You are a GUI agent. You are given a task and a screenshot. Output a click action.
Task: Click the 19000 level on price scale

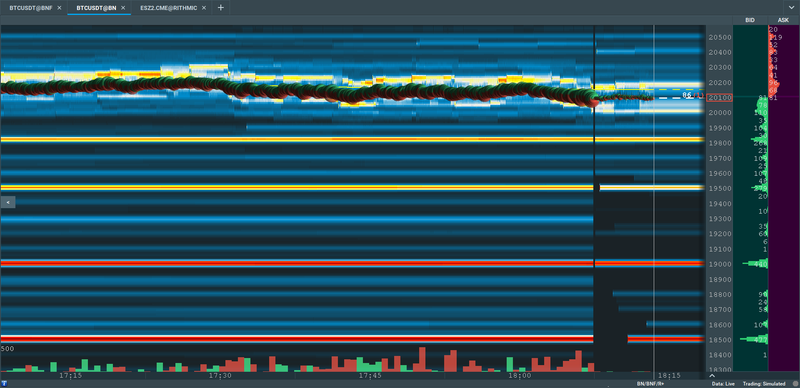719,264
